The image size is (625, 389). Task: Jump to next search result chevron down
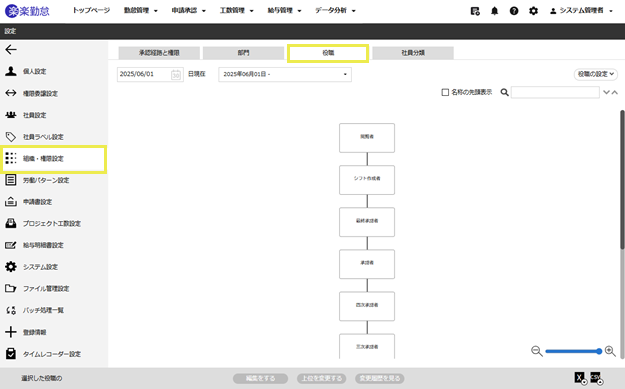point(606,92)
